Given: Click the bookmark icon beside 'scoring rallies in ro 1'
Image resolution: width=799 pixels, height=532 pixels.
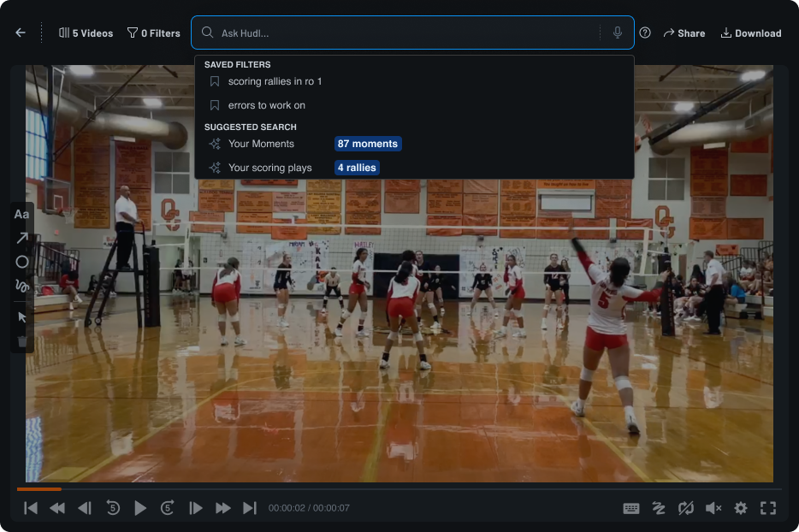Looking at the screenshot, I should [215, 81].
